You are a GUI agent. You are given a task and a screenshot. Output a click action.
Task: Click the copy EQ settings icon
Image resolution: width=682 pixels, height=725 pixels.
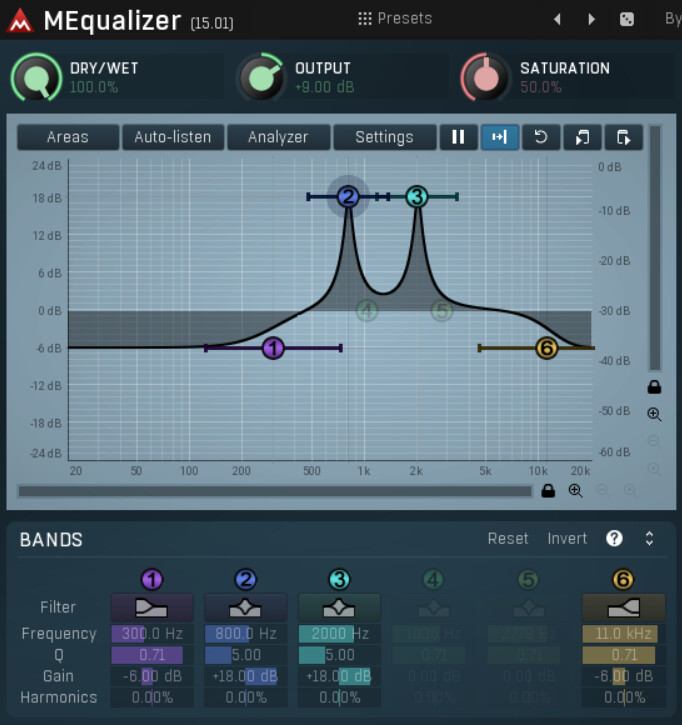click(x=582, y=137)
